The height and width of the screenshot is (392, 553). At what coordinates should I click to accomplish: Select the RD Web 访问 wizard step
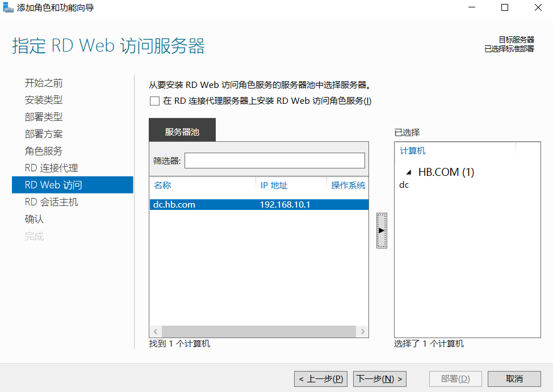[73, 185]
